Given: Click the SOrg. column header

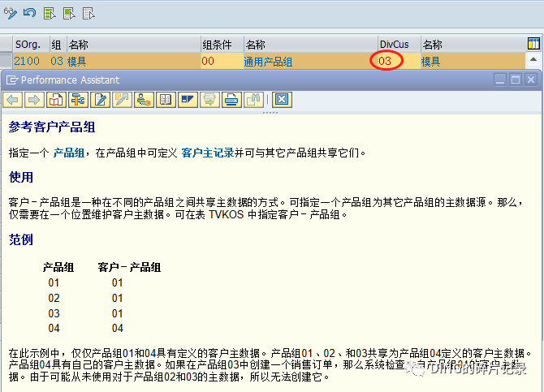Looking at the screenshot, I should pos(31,45).
